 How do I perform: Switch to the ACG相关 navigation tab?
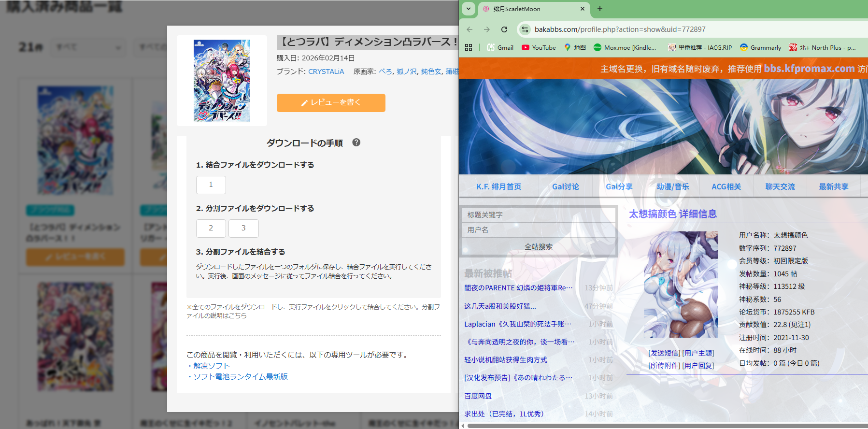click(x=726, y=186)
